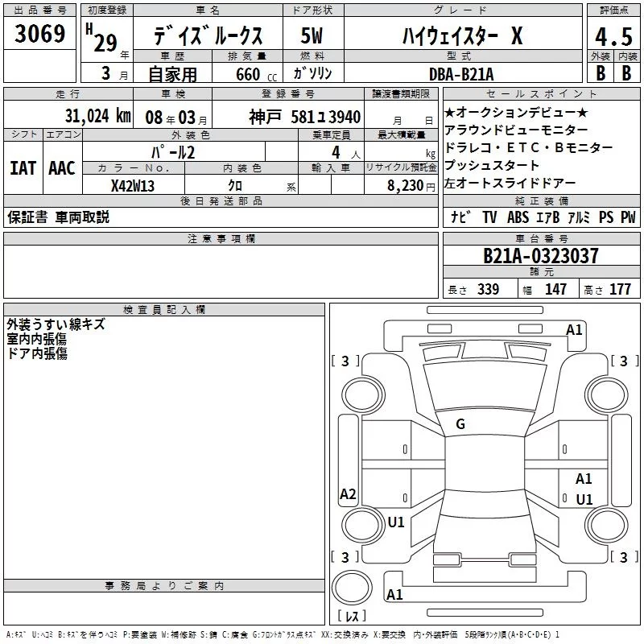Click exterior color パール2
Screen dimensions: 644x644
173,152
